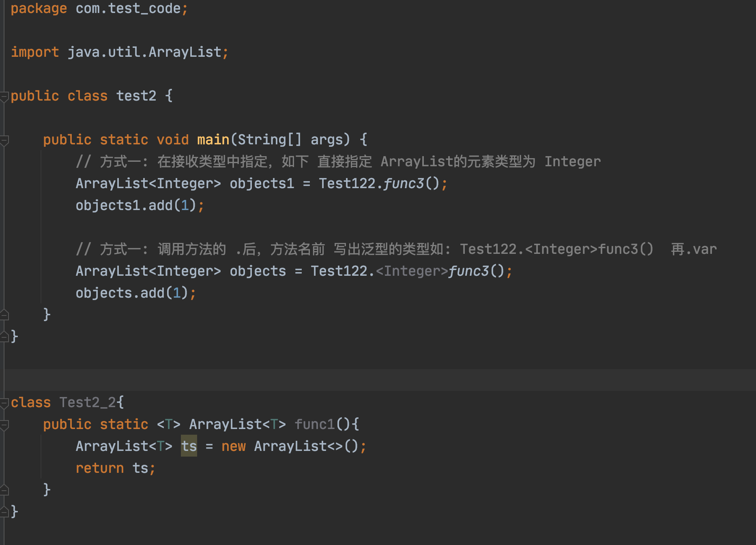Image resolution: width=756 pixels, height=545 pixels.
Task: Click String[] args parameter
Action: click(x=290, y=139)
